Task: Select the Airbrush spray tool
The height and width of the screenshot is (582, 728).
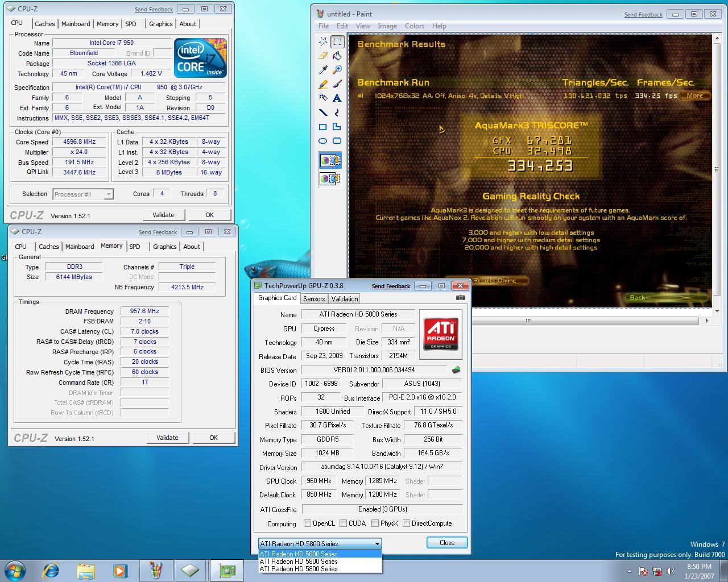Action: tap(323, 98)
